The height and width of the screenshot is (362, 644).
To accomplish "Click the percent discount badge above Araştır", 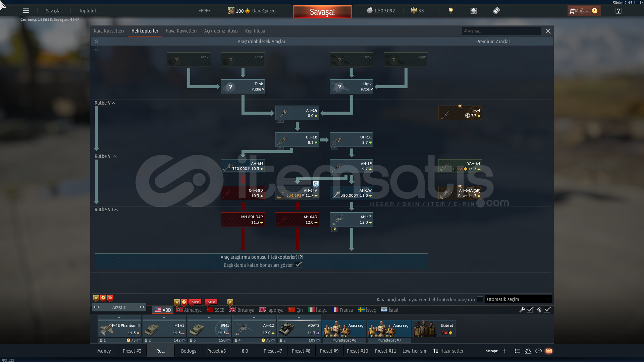I will (110, 298).
